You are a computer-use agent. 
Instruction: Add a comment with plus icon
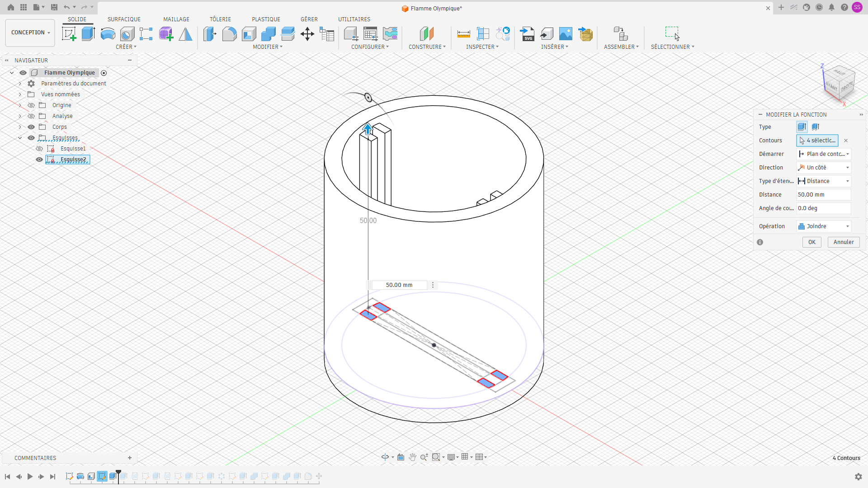click(x=130, y=458)
